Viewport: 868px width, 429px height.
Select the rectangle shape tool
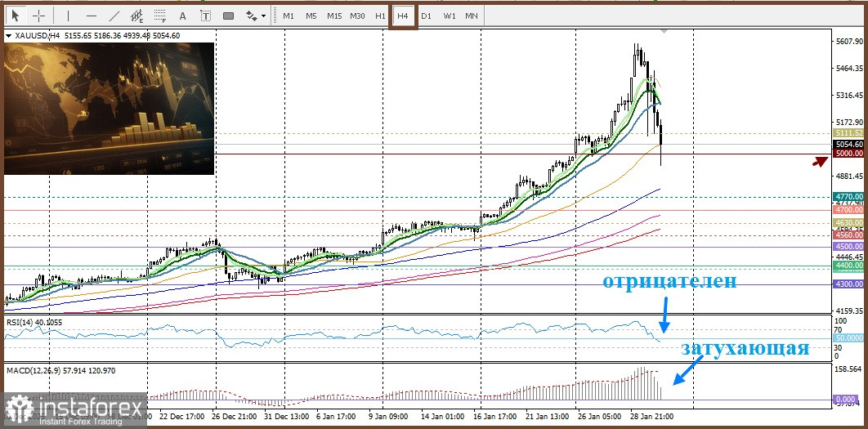point(228,16)
